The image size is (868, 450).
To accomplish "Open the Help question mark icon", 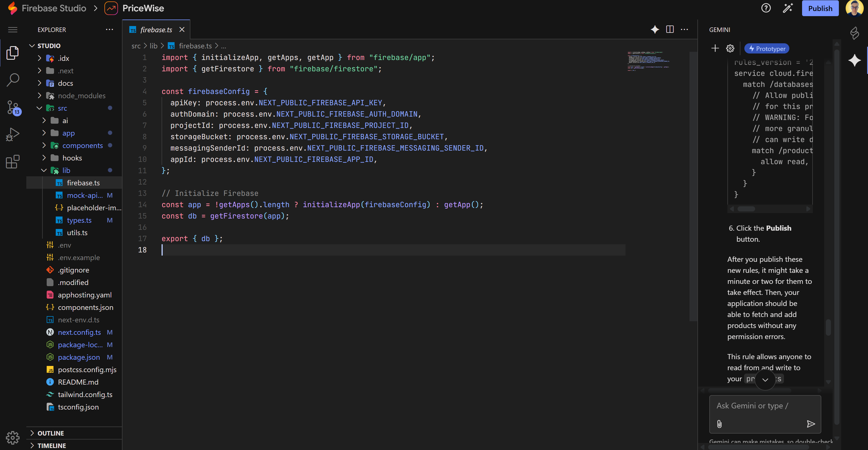I will point(766,8).
